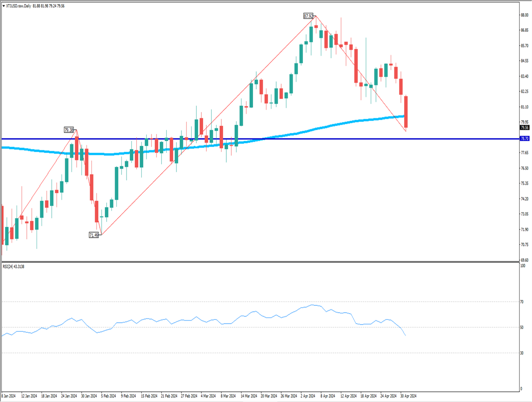This screenshot has height=402, width=532.
Task: Click the latest red candle on 30 Apr
Action: [406, 112]
